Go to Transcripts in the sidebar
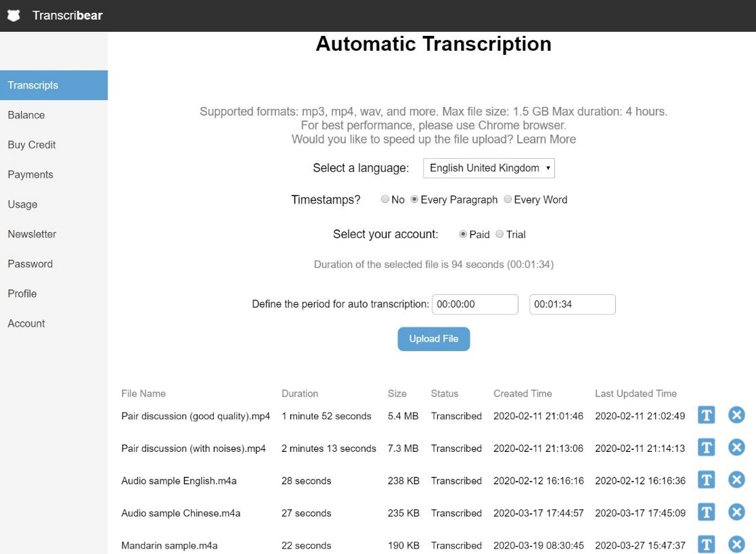Viewport: 756px width, 554px height. click(54, 85)
